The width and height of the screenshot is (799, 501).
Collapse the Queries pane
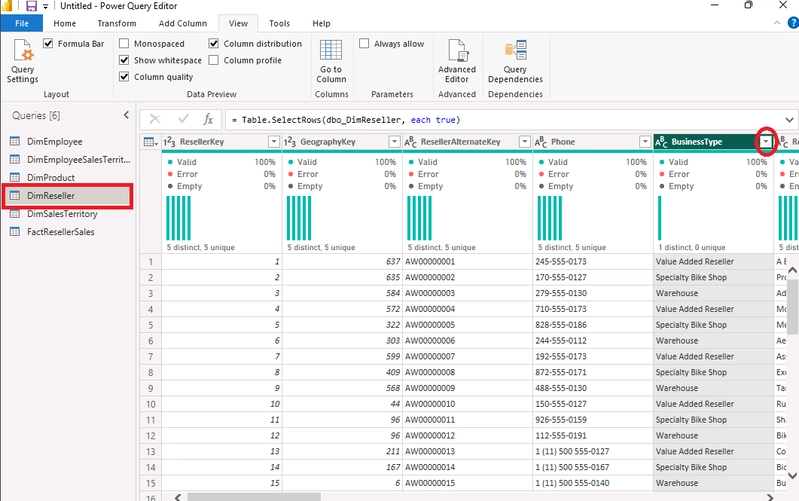point(126,115)
